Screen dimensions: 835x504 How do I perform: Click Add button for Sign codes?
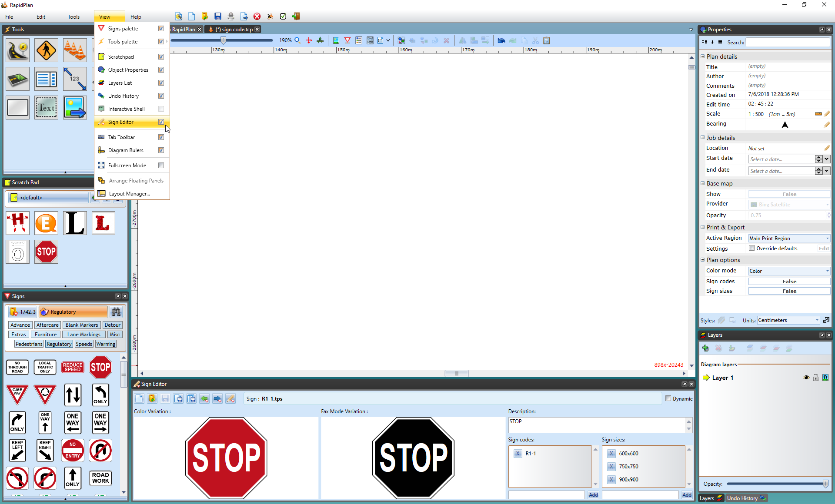click(x=594, y=494)
